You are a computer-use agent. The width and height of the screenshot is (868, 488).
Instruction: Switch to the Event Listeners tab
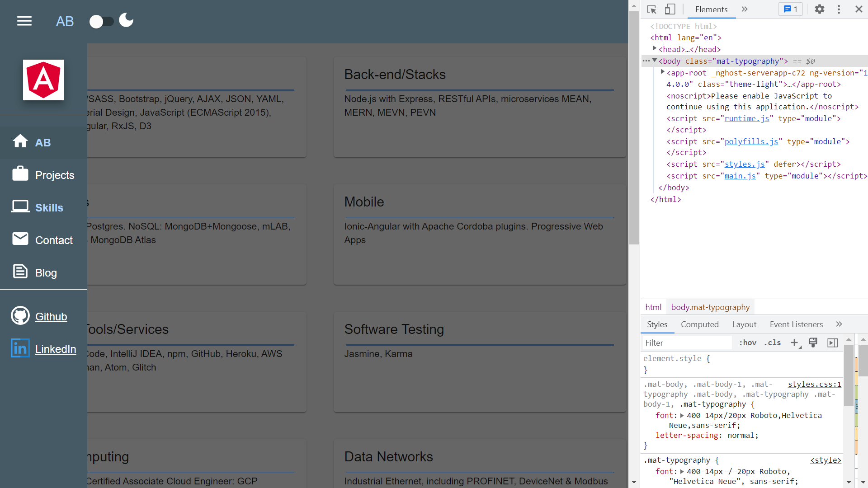pos(796,324)
